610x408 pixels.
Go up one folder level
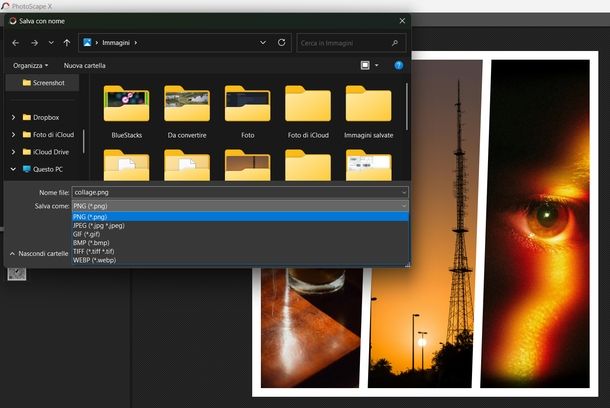67,43
